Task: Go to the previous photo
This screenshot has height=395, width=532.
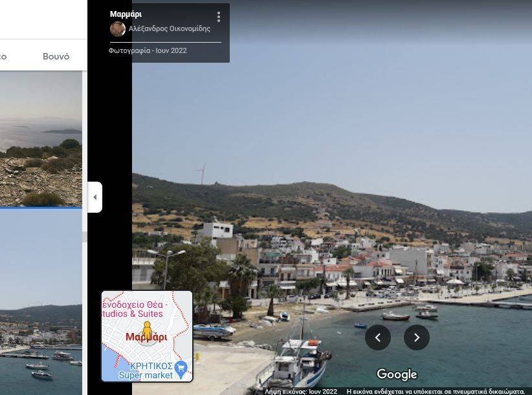Action: click(x=378, y=337)
